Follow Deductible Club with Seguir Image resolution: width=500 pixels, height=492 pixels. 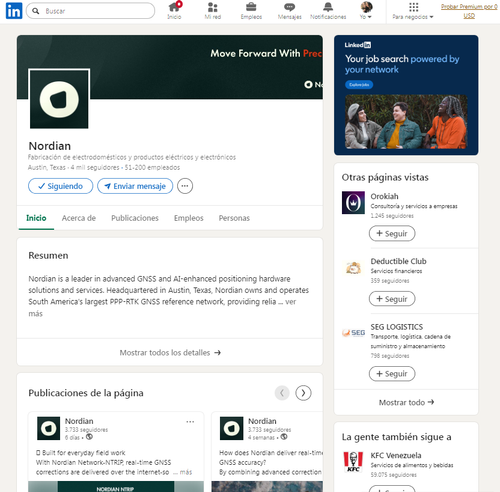(392, 299)
